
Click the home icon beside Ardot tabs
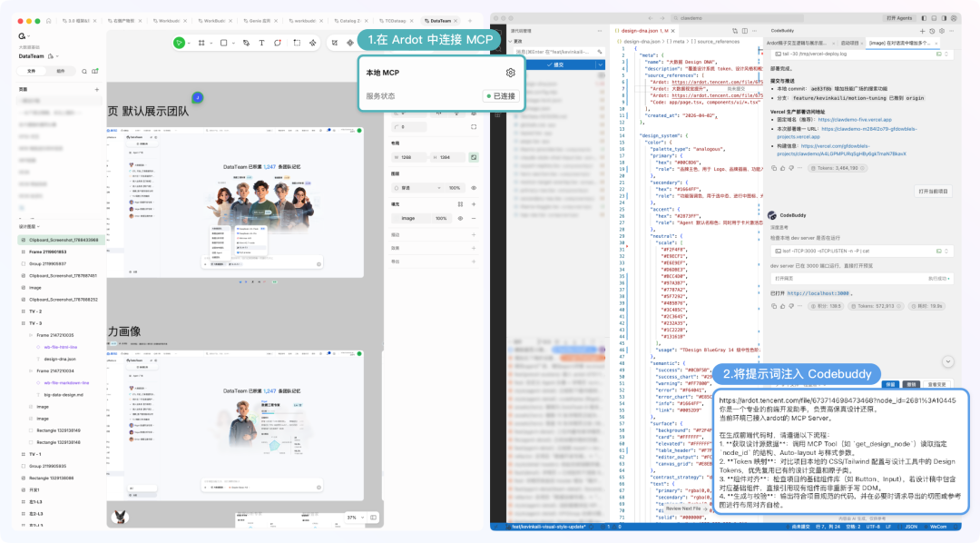(x=49, y=21)
